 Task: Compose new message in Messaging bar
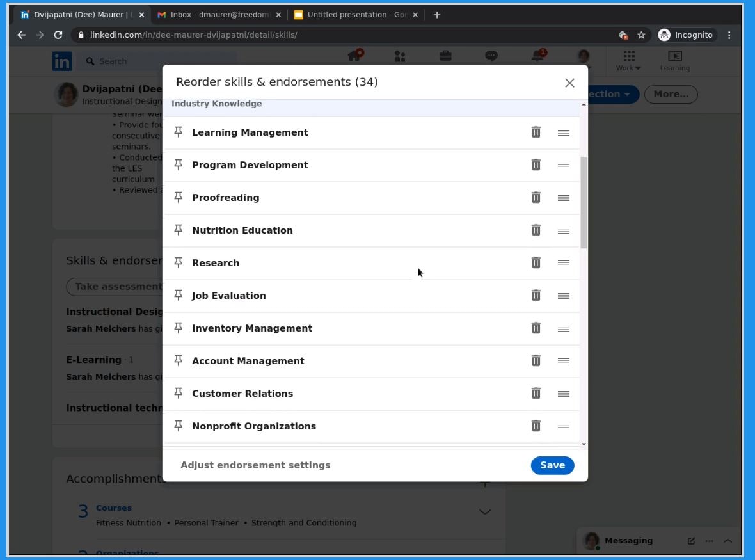tap(691, 541)
